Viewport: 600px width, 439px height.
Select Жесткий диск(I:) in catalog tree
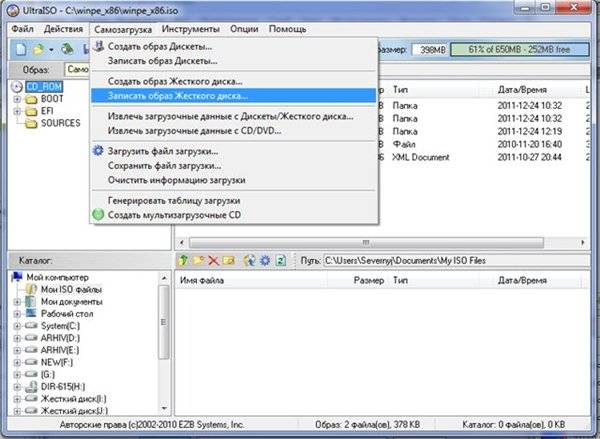[74, 399]
